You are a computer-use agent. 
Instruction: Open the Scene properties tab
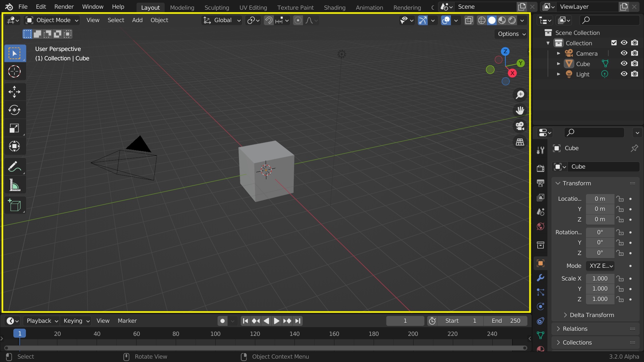[x=540, y=212]
